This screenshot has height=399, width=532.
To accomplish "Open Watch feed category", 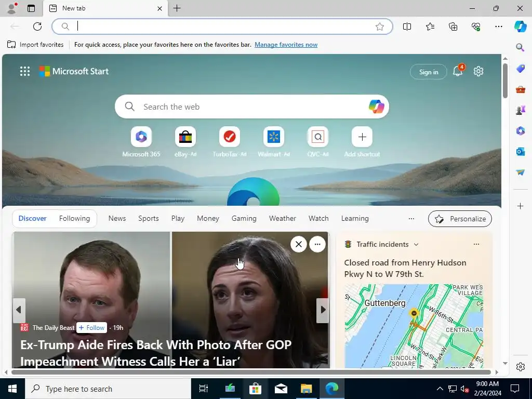I will click(x=318, y=219).
